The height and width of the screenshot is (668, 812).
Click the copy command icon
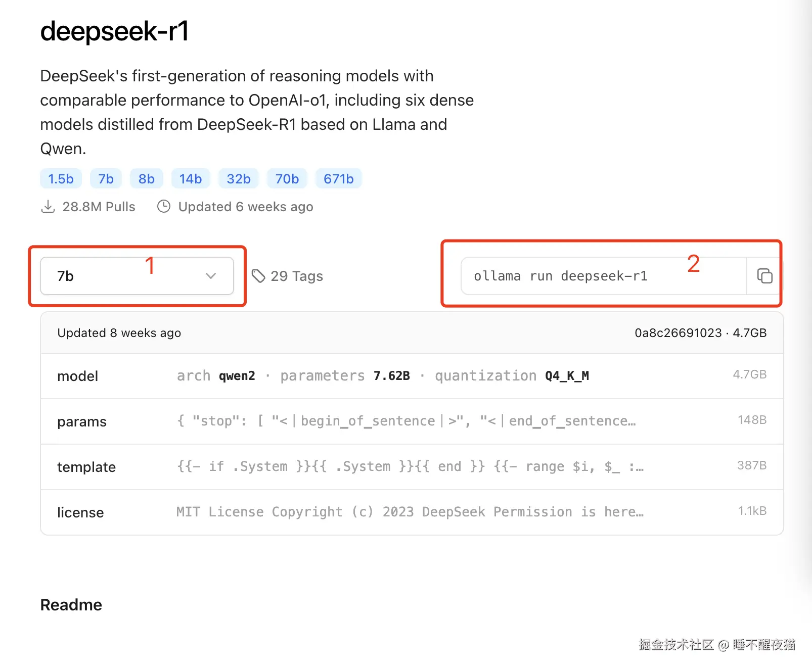click(764, 276)
